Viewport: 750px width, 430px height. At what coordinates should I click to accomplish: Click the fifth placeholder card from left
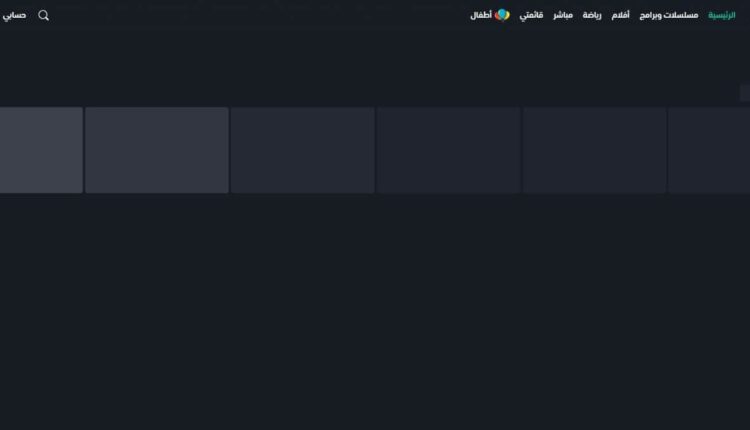tap(594, 150)
